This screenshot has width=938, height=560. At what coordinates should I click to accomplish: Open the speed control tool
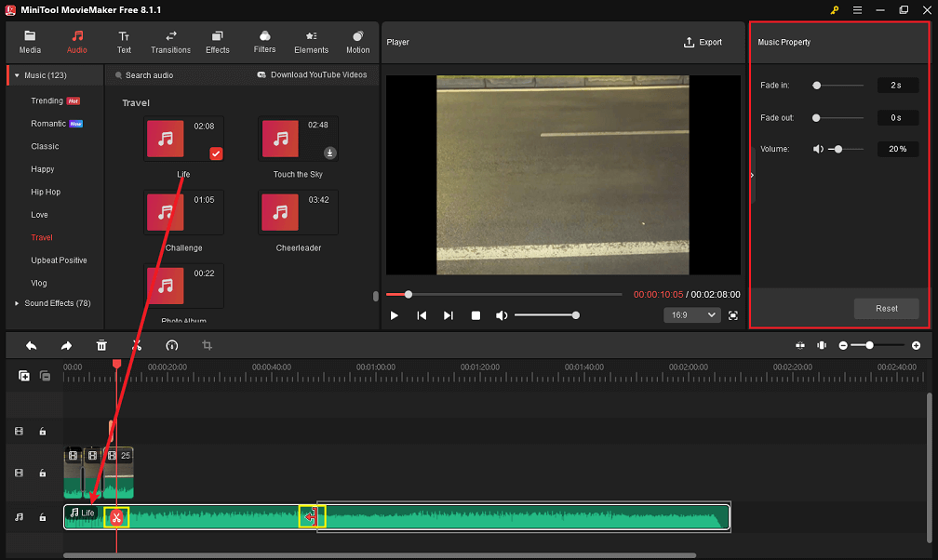pos(171,345)
